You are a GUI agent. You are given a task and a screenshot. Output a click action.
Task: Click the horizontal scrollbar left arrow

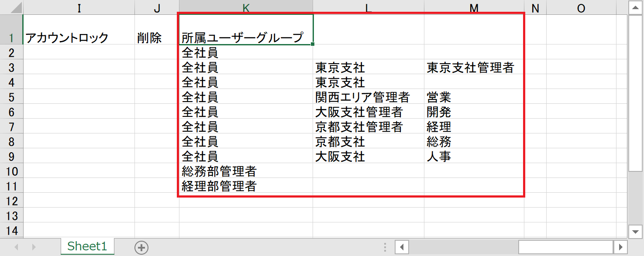point(402,247)
